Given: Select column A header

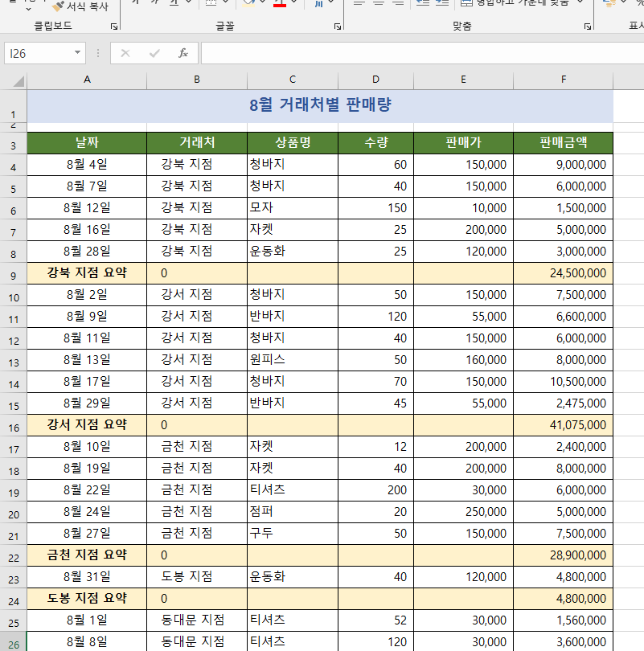Looking at the screenshot, I should coord(87,80).
